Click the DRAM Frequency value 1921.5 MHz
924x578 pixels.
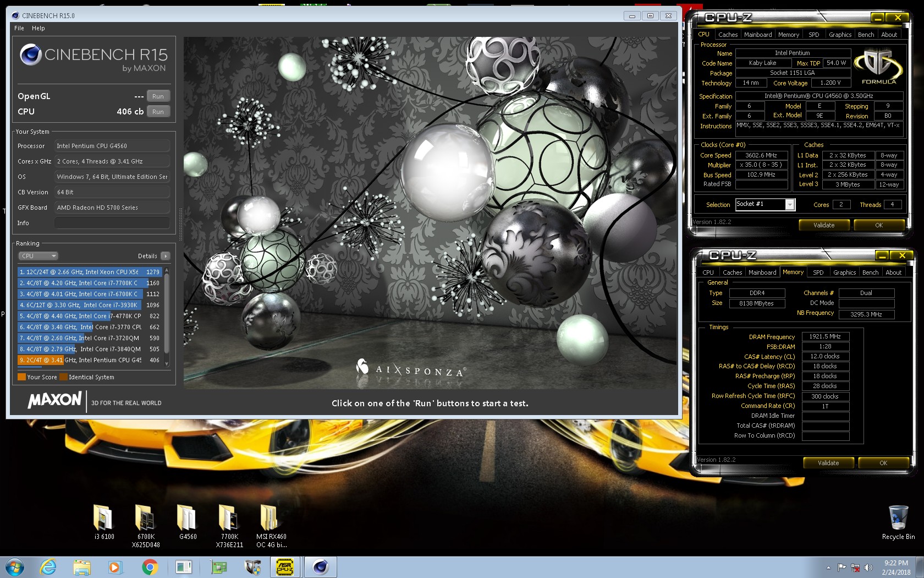click(825, 336)
